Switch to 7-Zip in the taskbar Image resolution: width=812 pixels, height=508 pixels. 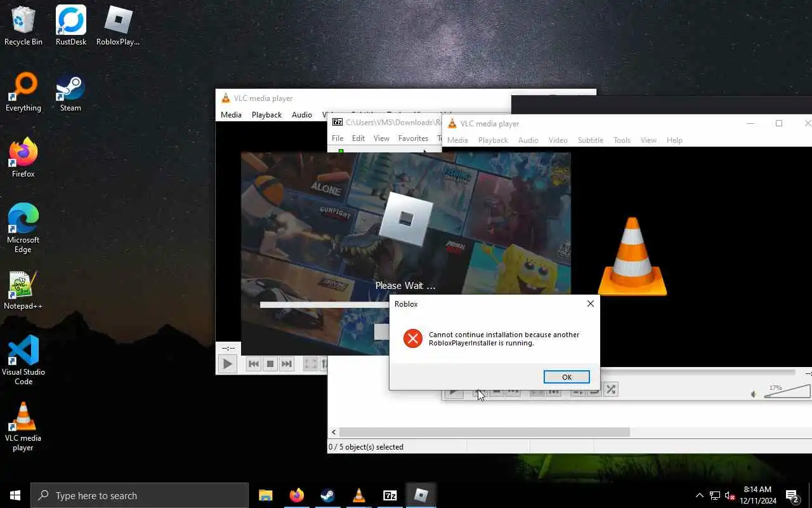[x=390, y=495]
